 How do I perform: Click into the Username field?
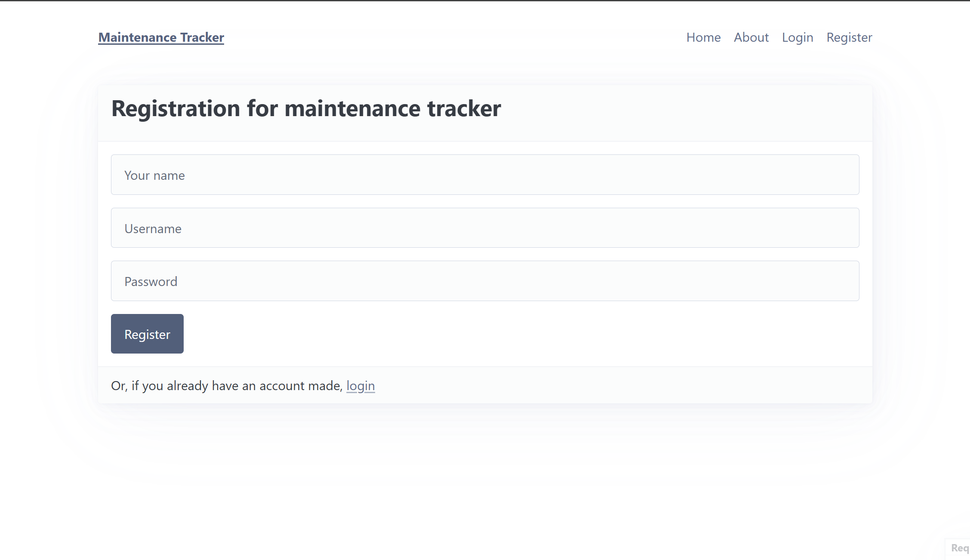pos(485,228)
